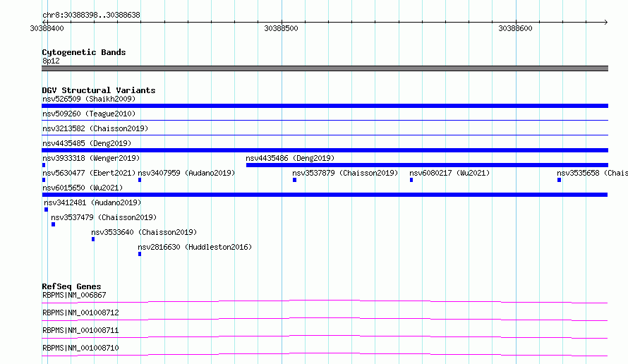This screenshot has height=364, width=628.
Task: Click the DGV Structural Variants track title
Action: click(x=99, y=90)
